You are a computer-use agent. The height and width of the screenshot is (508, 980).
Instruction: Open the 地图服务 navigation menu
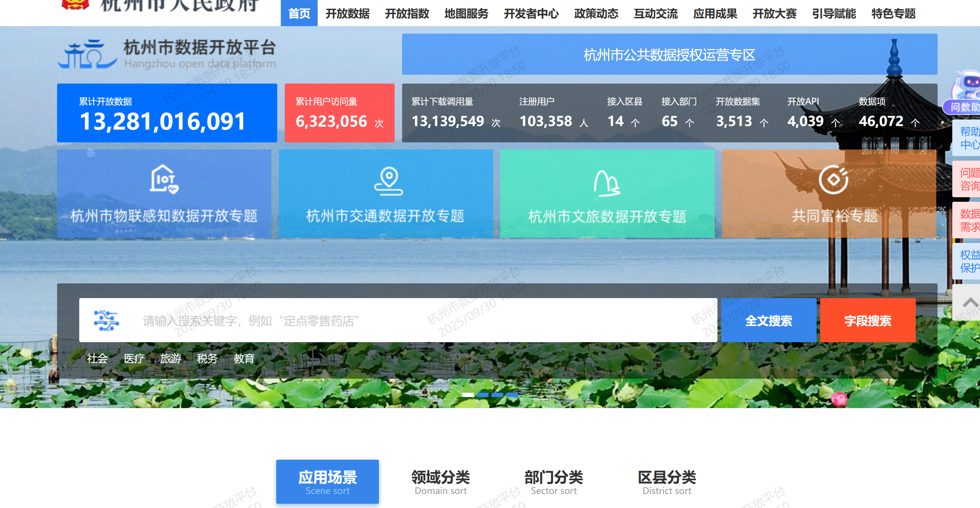tap(466, 14)
